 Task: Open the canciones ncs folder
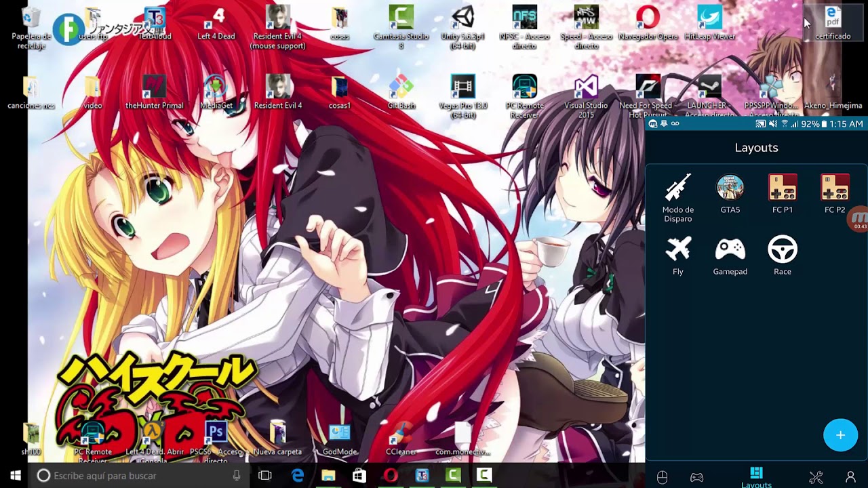click(x=31, y=94)
